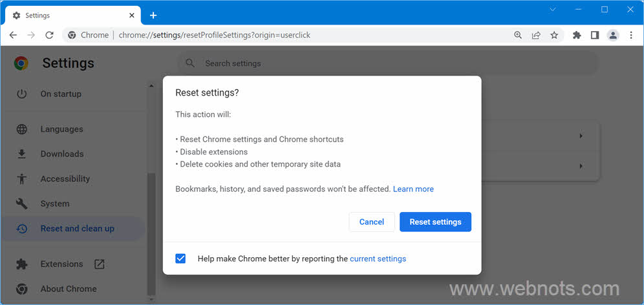Close the Settings tab
The width and height of the screenshot is (644, 305).
[132, 16]
